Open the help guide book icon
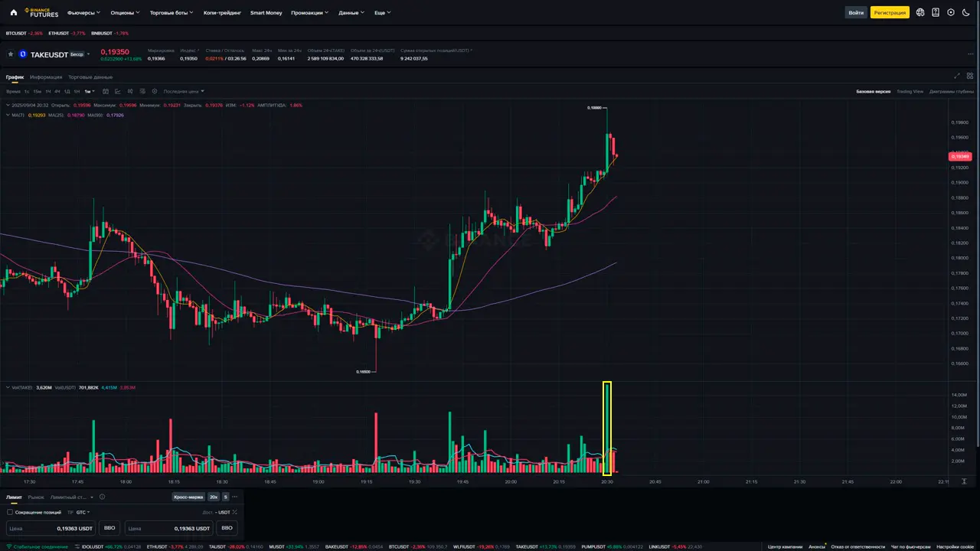Image resolution: width=980 pixels, height=551 pixels. pos(936,12)
